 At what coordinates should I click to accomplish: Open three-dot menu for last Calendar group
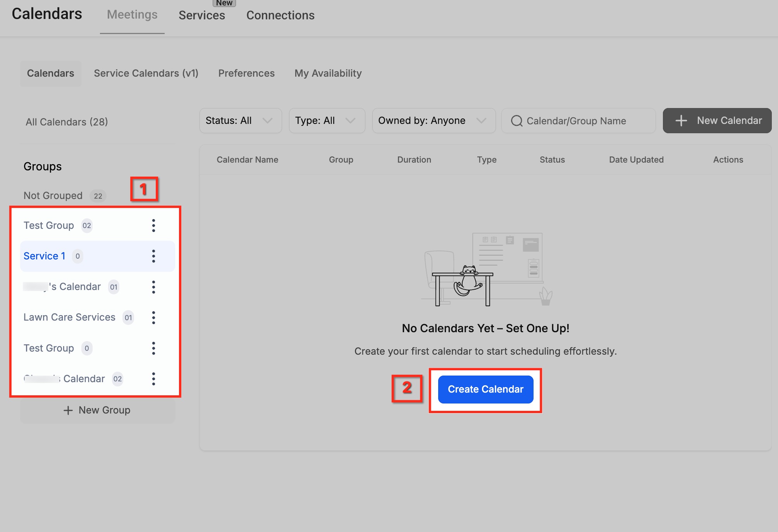[x=153, y=379]
